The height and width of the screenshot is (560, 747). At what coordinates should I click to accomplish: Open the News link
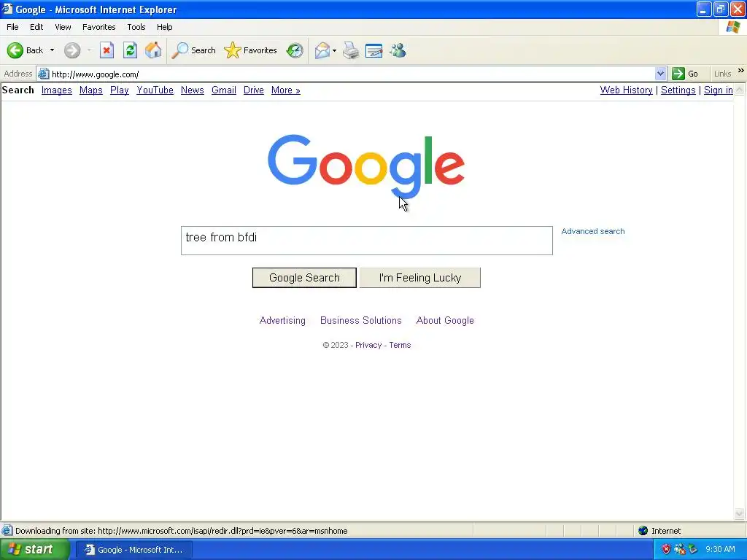[x=193, y=90]
